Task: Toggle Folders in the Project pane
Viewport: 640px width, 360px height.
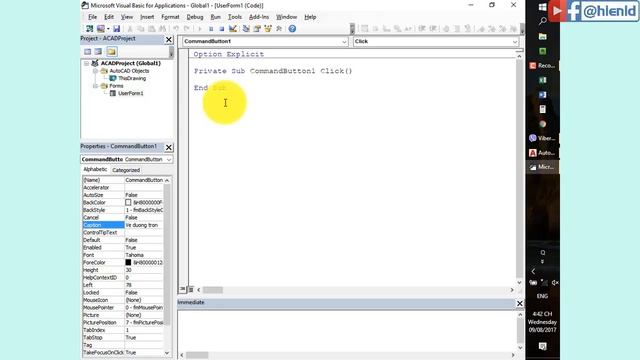Action: [x=111, y=51]
